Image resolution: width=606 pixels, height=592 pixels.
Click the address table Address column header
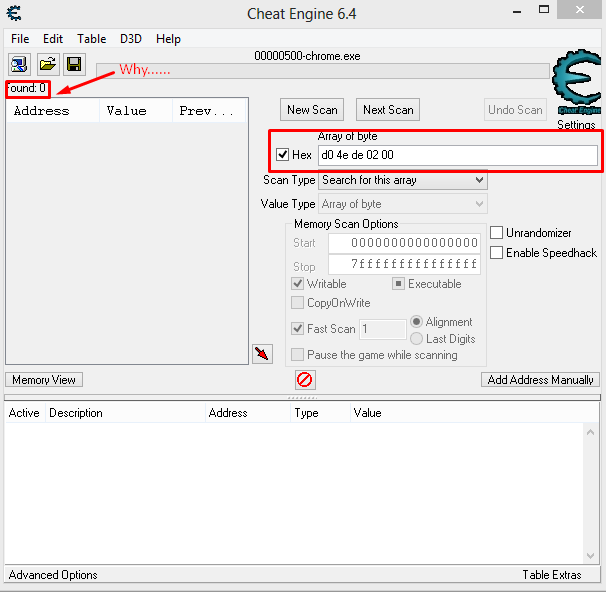tap(248, 413)
